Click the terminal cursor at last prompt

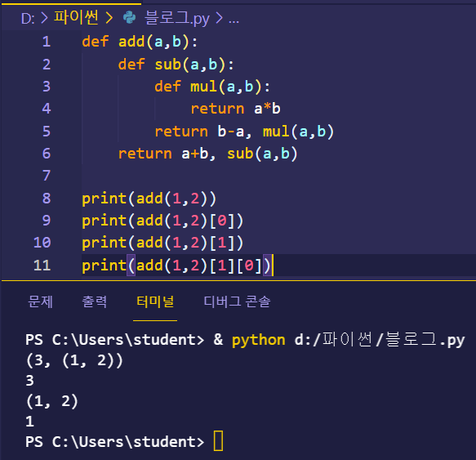(x=218, y=441)
